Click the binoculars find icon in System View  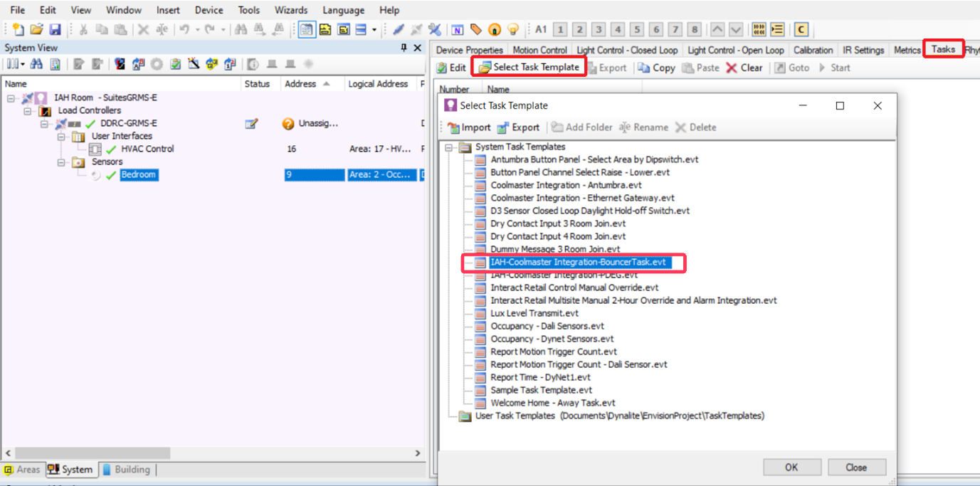[x=36, y=64]
